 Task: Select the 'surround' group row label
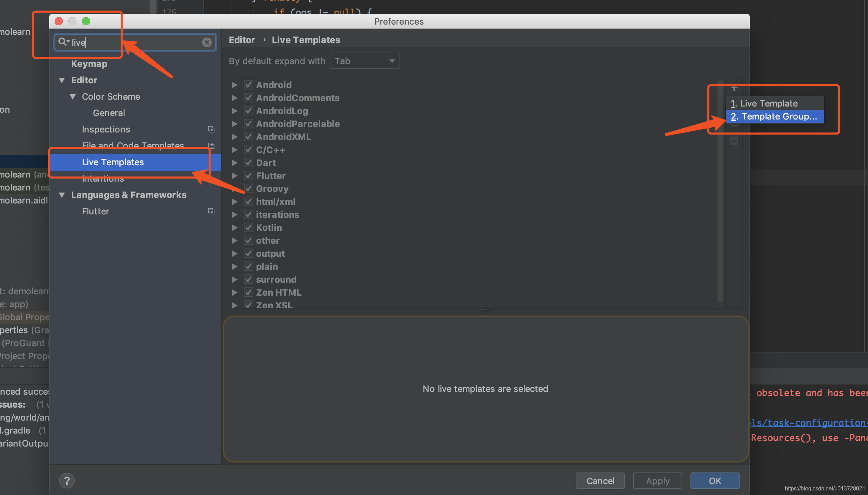[x=276, y=279]
